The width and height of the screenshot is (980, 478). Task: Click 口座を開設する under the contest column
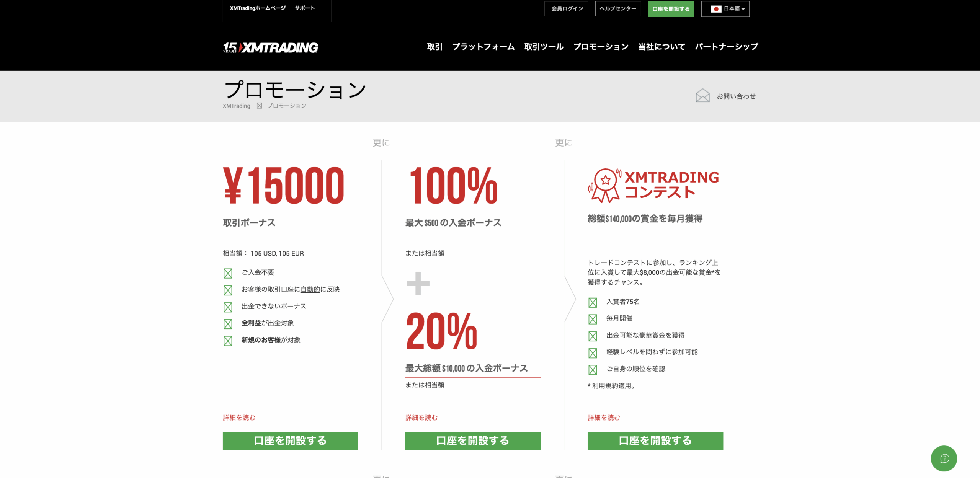655,441
